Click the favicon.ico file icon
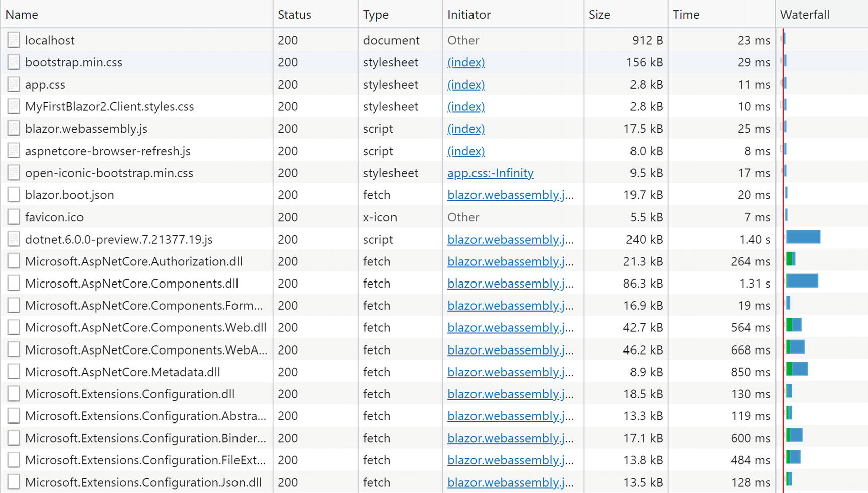This screenshot has height=493, width=868. (x=14, y=217)
